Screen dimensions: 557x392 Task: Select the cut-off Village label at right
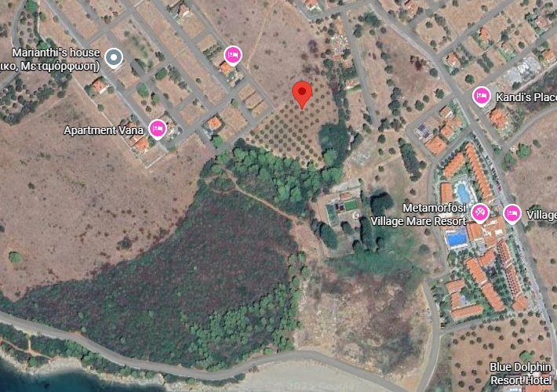pos(541,215)
